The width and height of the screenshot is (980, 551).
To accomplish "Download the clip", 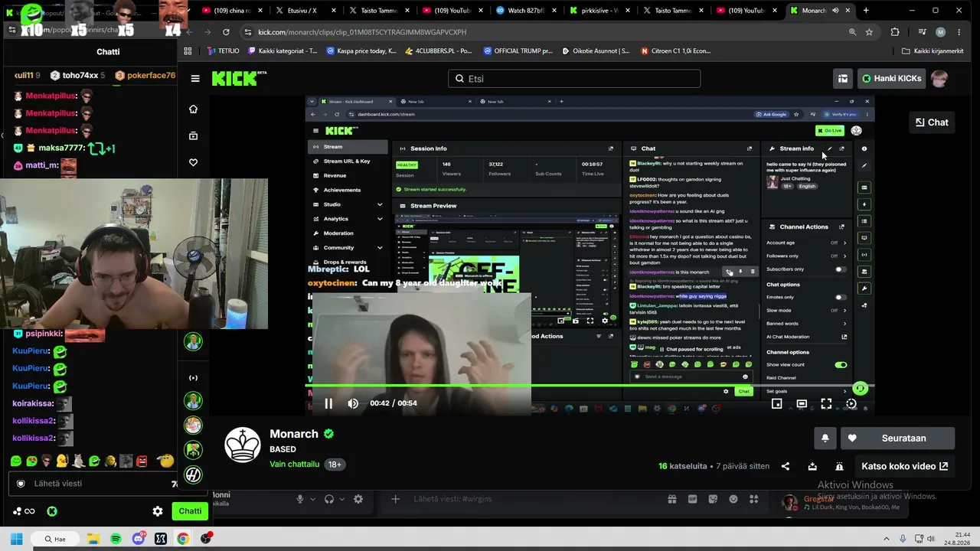I will [x=812, y=466].
